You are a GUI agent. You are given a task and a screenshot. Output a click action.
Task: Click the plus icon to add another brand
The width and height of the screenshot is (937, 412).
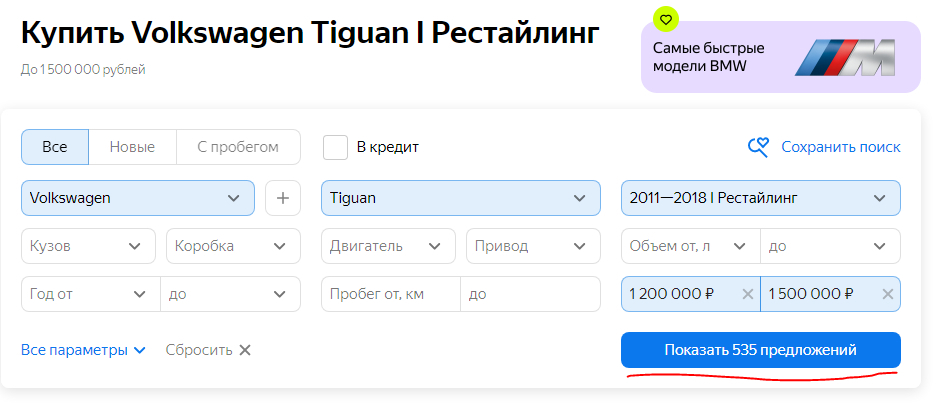[282, 198]
